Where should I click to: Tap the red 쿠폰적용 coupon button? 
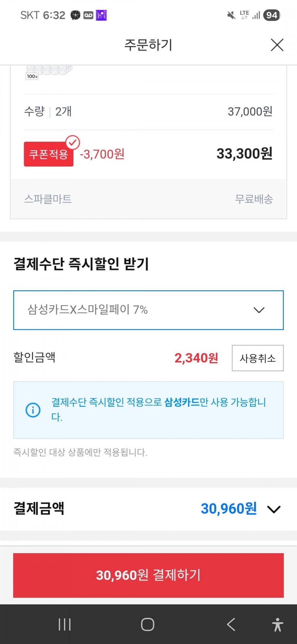pos(49,154)
